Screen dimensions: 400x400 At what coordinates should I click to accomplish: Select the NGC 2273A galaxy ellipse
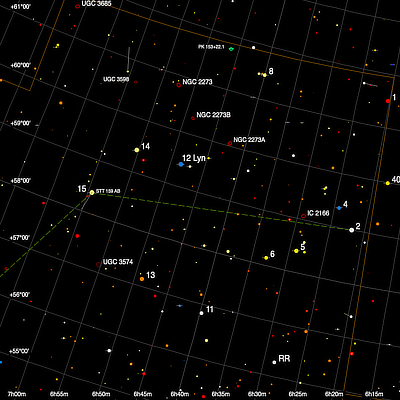pos(230,143)
